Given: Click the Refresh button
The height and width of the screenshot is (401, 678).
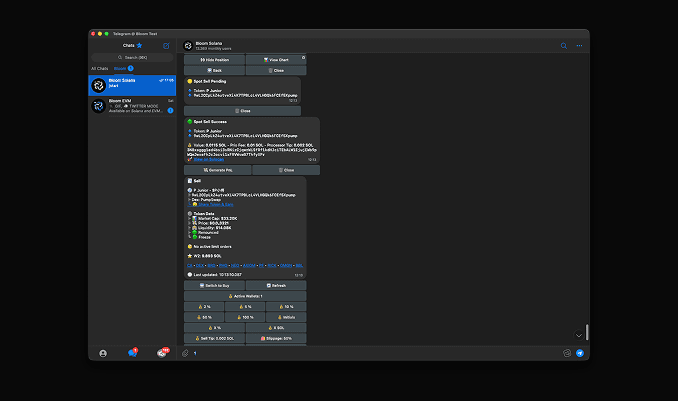Looking at the screenshot, I should (x=275, y=285).
